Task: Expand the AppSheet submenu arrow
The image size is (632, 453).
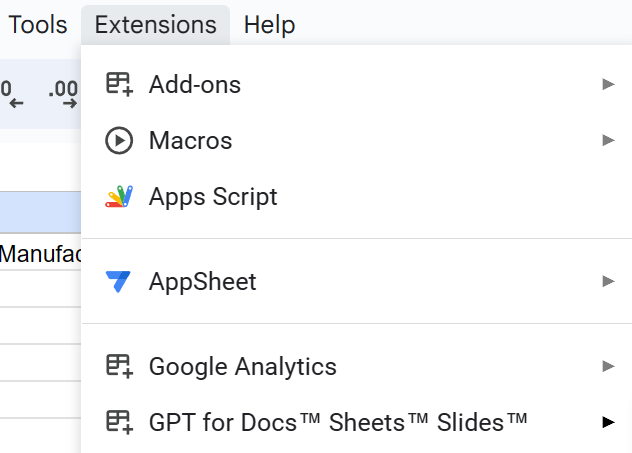Action: coord(608,282)
